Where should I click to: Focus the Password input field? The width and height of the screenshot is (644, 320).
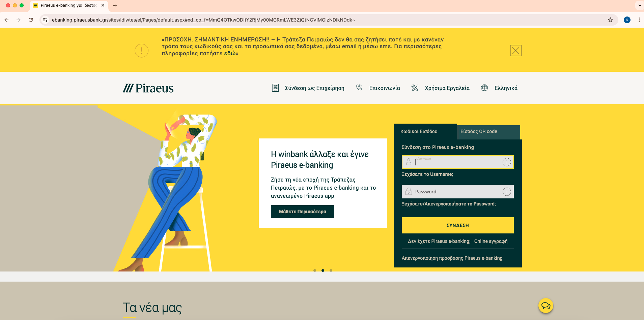coord(457,192)
